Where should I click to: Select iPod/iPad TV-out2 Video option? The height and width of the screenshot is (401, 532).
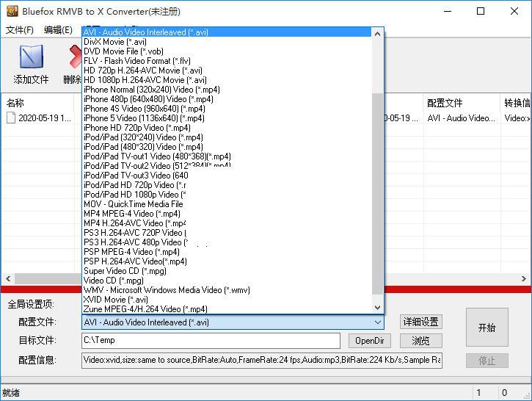click(227, 166)
